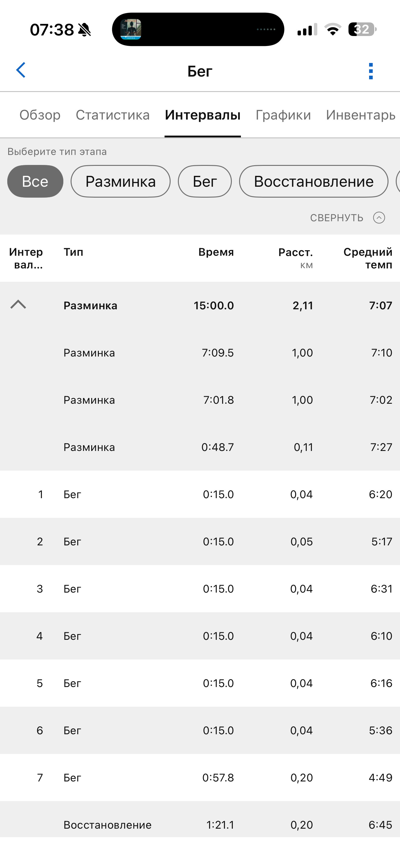Tap the battery indicator in status bar
The height and width of the screenshot is (868, 400).
click(x=362, y=29)
